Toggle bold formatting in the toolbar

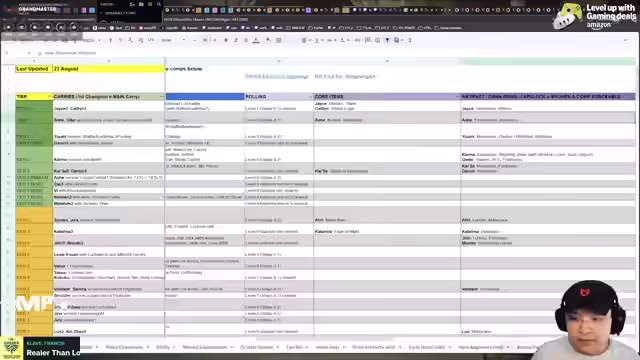tap(226, 40)
